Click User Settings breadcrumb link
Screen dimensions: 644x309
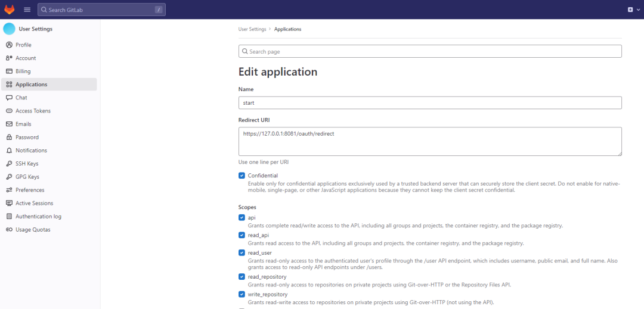tap(252, 30)
